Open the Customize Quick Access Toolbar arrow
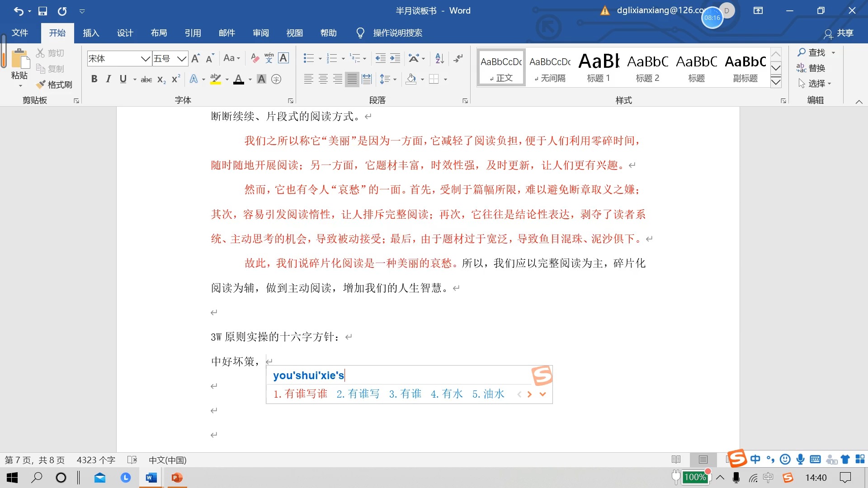The width and height of the screenshot is (868, 488). (82, 11)
